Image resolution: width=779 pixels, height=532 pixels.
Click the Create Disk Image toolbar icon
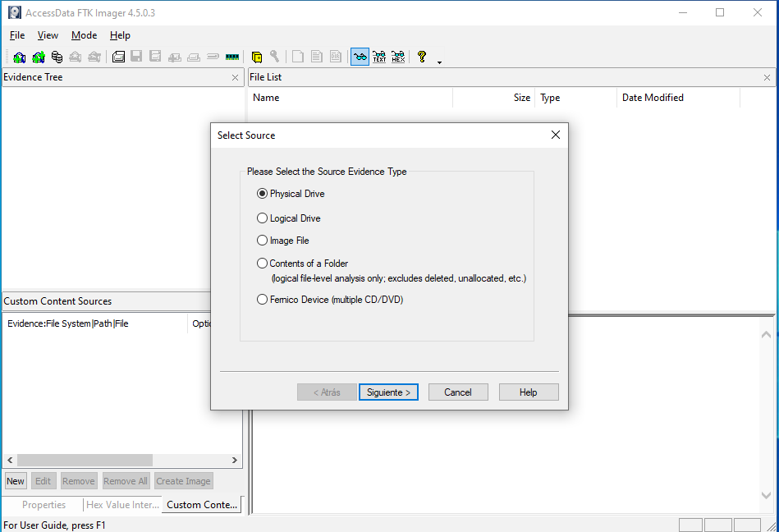(118, 57)
